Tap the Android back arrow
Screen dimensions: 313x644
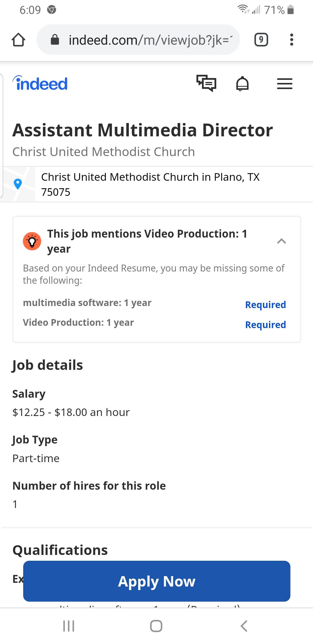244,626
